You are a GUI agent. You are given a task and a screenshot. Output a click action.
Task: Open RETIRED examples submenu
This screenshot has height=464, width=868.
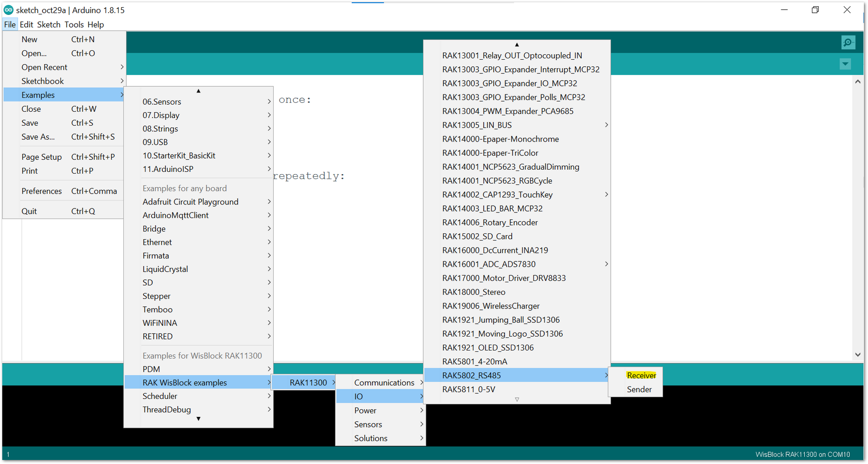click(198, 336)
